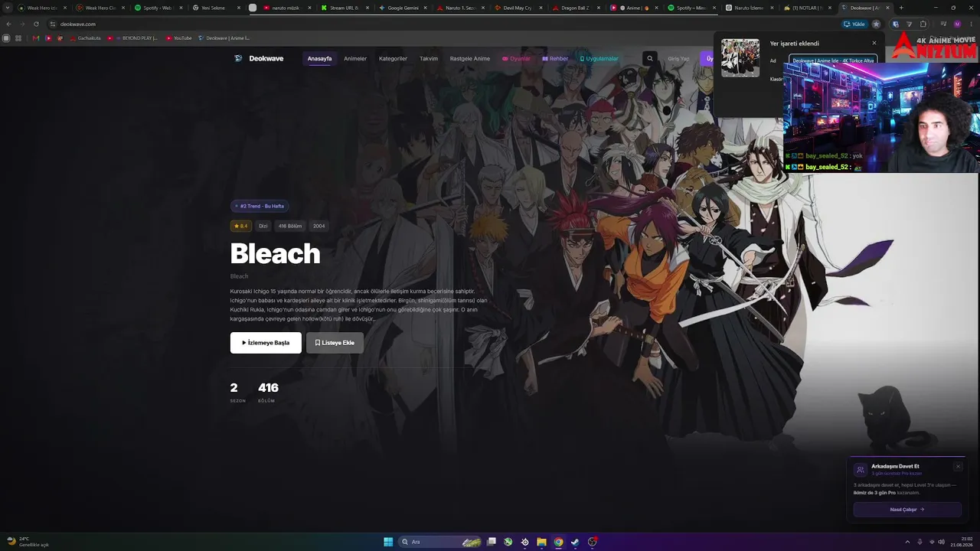Open the Takvim nav item

[x=429, y=58]
